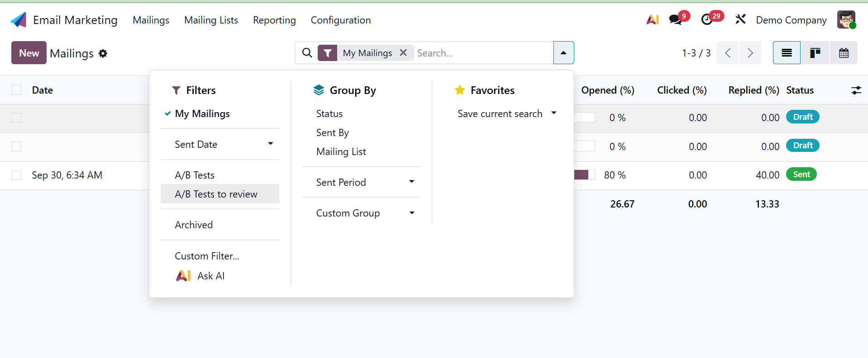Toggle the select-all checkbox in header
This screenshot has width=868, height=358.
point(16,90)
